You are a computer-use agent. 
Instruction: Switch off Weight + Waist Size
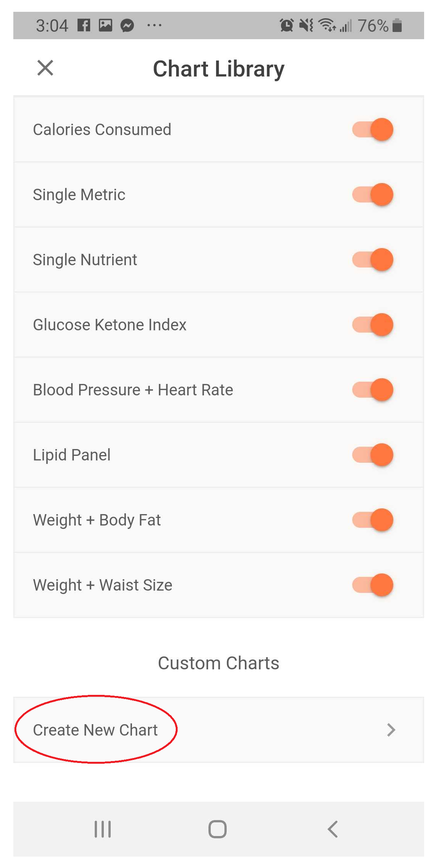pyautogui.click(x=372, y=585)
